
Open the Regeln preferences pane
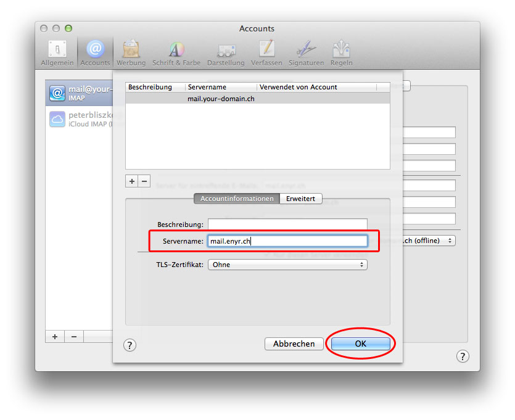pyautogui.click(x=341, y=53)
